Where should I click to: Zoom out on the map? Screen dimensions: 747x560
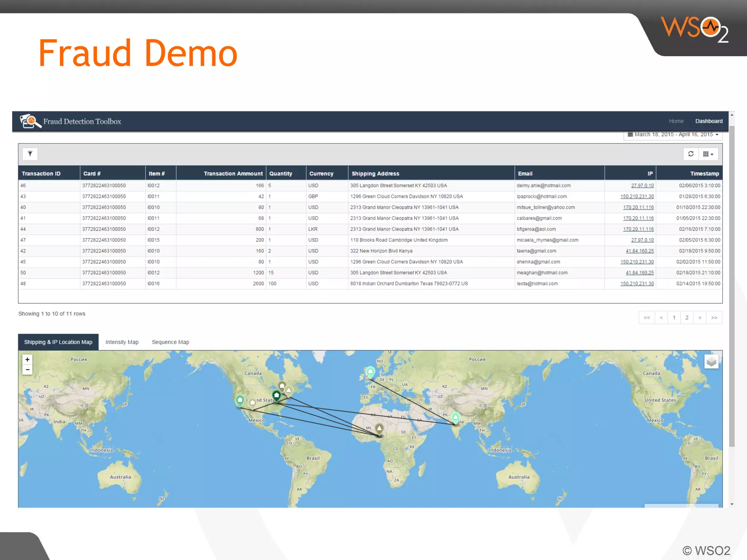27,370
